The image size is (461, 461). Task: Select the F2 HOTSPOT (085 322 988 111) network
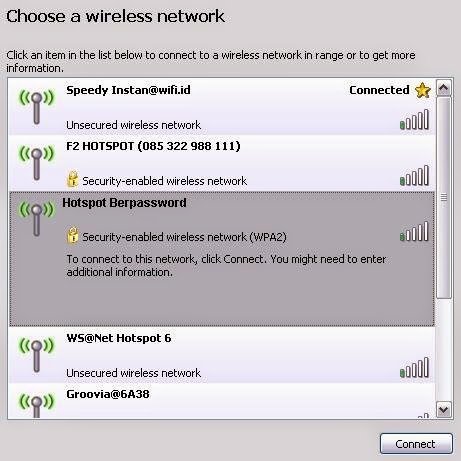(222, 163)
